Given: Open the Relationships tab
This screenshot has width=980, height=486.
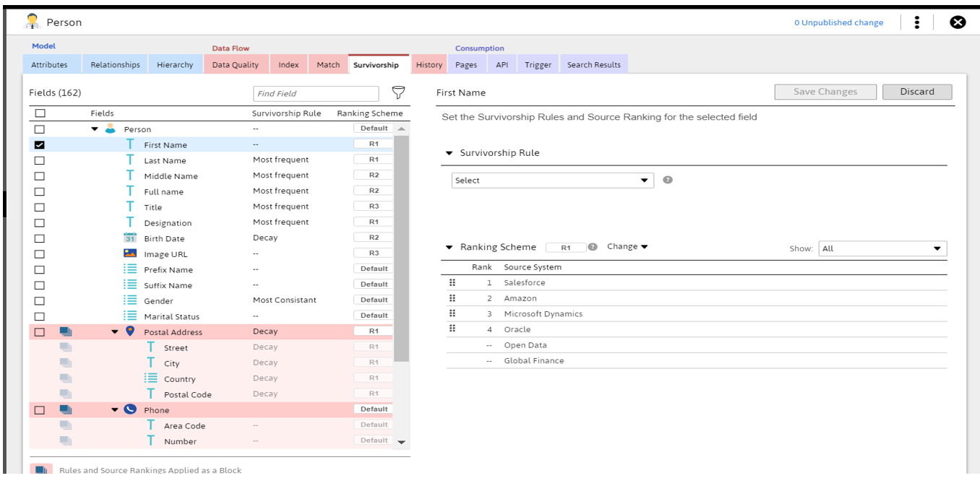Looking at the screenshot, I should click(115, 64).
